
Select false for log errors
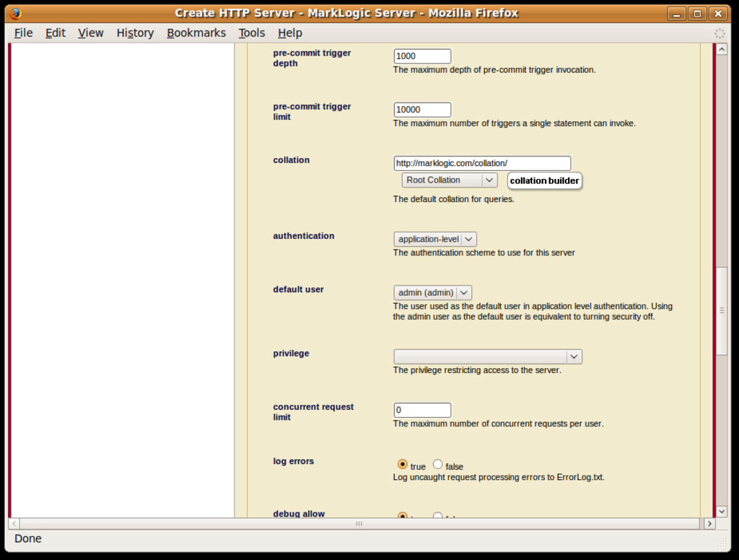[x=438, y=464]
